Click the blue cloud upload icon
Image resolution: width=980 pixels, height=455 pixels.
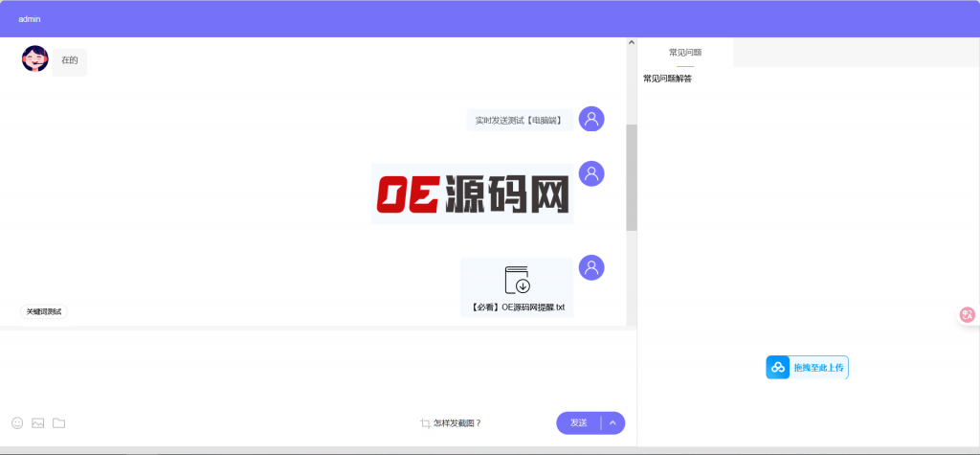click(777, 368)
